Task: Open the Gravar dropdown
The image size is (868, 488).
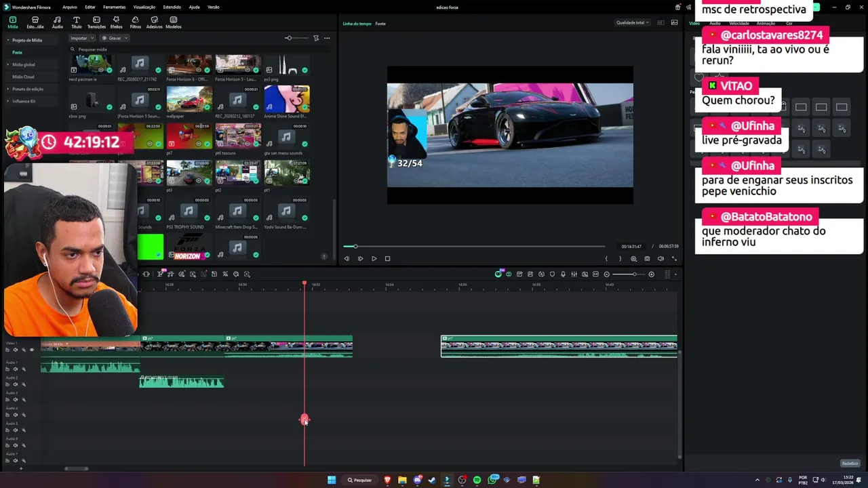Action: (115, 38)
